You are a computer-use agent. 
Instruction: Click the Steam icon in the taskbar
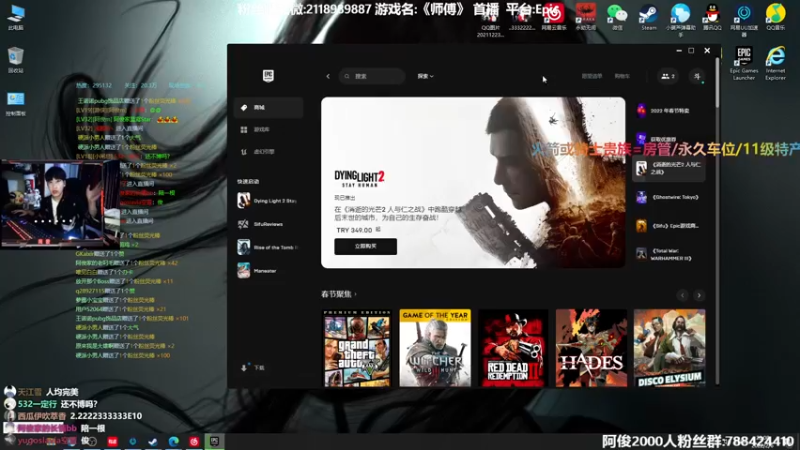tap(153, 442)
